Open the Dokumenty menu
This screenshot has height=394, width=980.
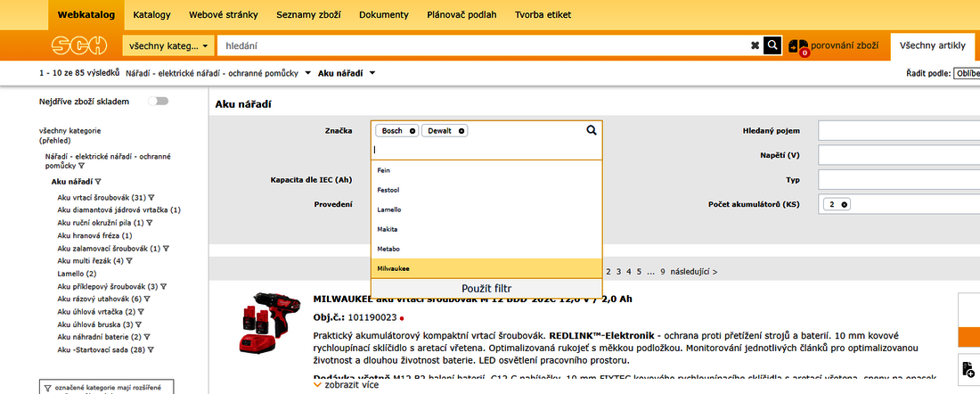pyautogui.click(x=384, y=15)
